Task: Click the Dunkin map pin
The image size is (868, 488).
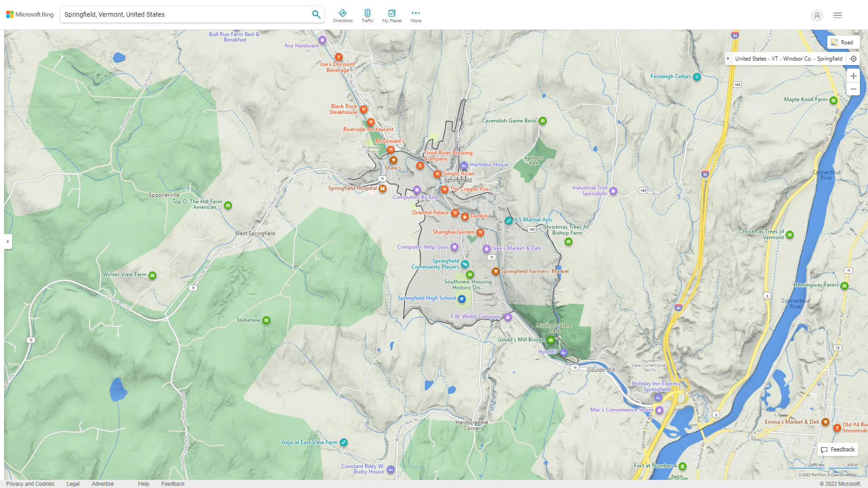Action: click(x=464, y=216)
